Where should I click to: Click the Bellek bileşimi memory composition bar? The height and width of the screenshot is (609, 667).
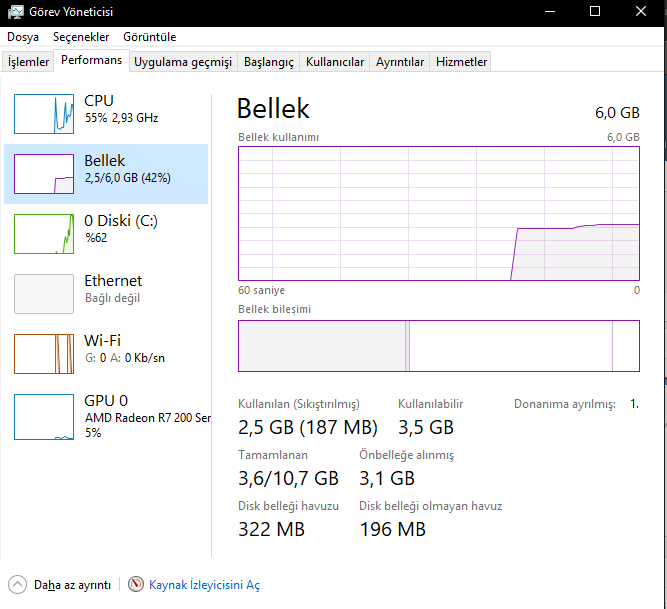[438, 346]
